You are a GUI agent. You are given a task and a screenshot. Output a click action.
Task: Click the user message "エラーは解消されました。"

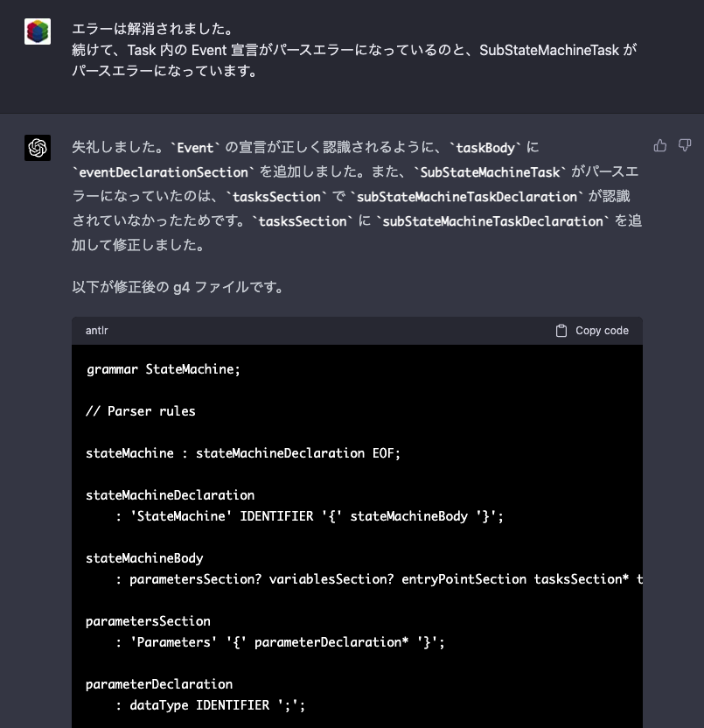pos(154,29)
